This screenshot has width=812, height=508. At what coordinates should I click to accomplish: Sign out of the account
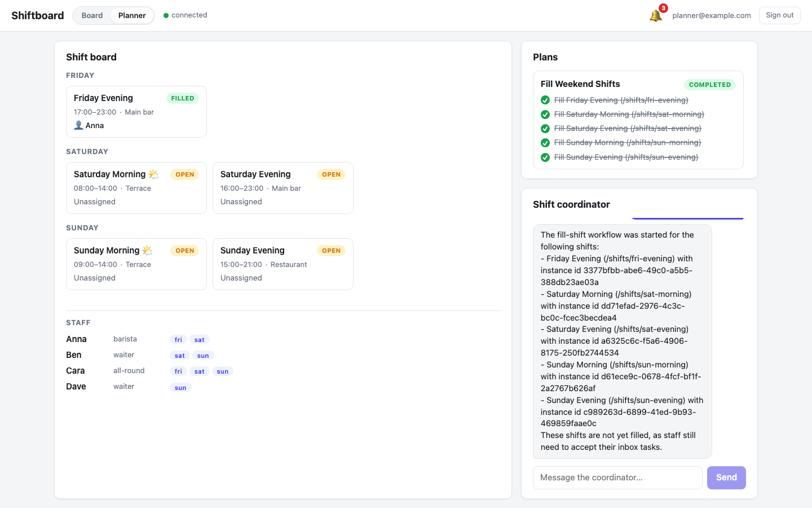coord(779,15)
